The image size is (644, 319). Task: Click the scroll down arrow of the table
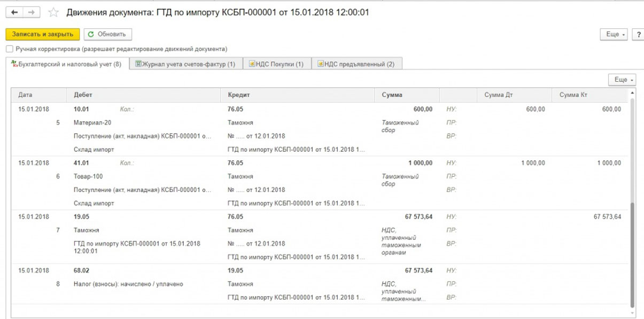pyautogui.click(x=633, y=313)
